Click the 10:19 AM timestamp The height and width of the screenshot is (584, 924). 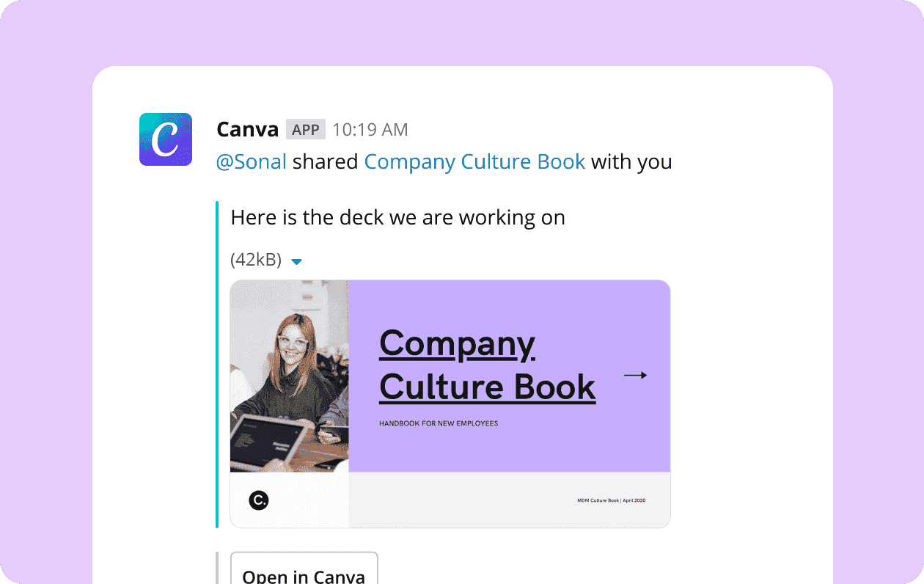click(370, 129)
